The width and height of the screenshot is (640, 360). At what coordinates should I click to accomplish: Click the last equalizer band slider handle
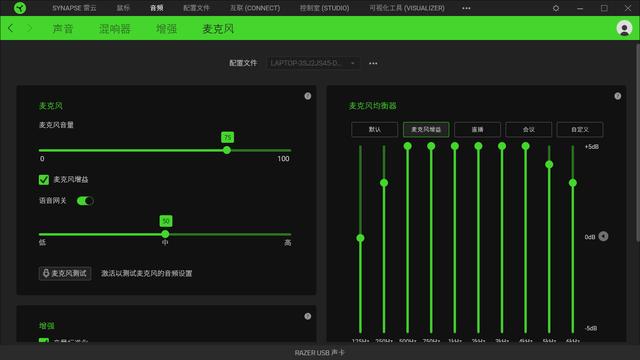point(573,183)
